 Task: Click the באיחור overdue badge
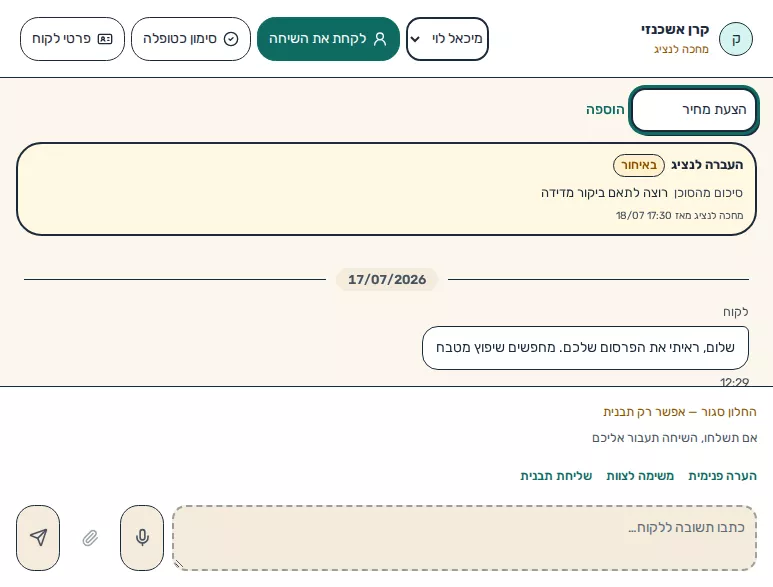click(638, 165)
